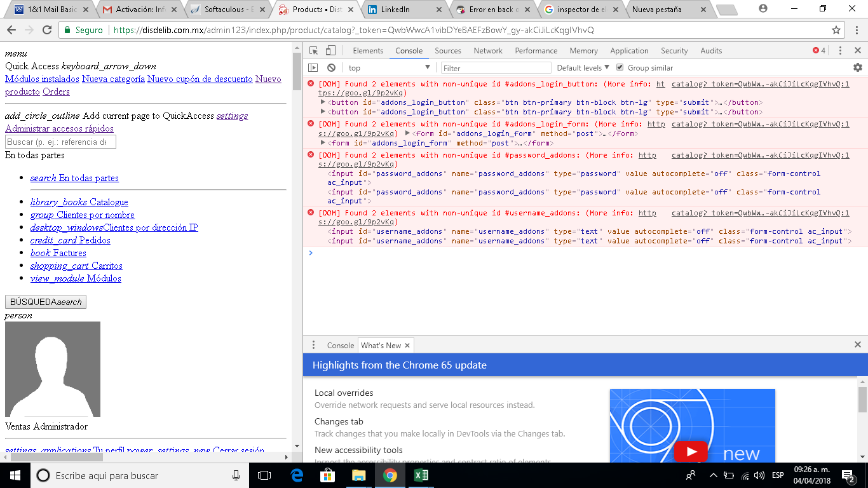Toggle the Group similar checkbox

pyautogui.click(x=620, y=67)
